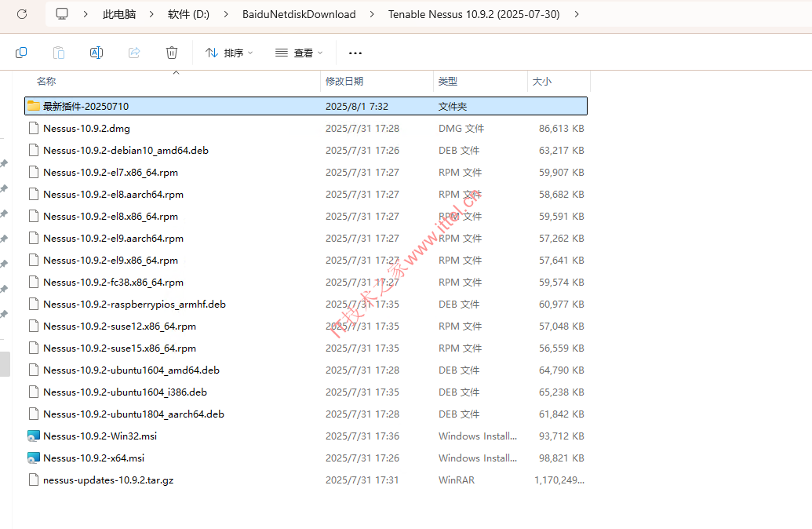812x529 pixels.
Task: Select the file name Nessus-10.9.2-ubuntu1604_i386.deb
Action: pyautogui.click(x=126, y=392)
